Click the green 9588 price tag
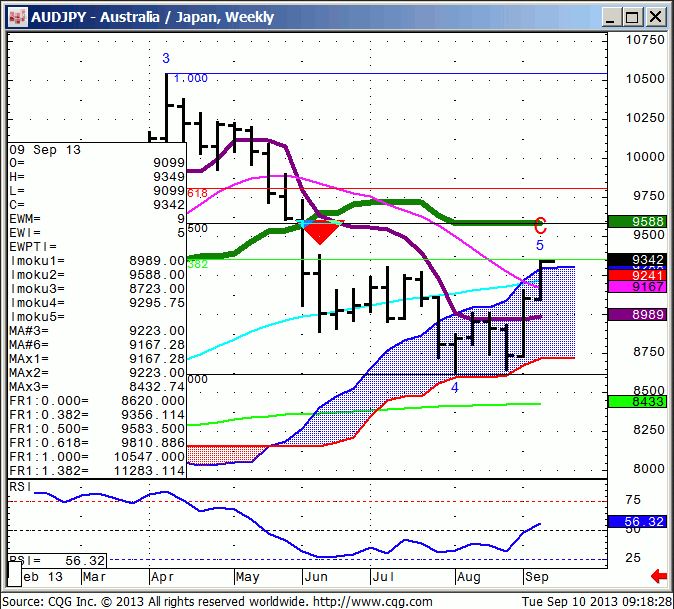The width and height of the screenshot is (674, 609). click(640, 222)
